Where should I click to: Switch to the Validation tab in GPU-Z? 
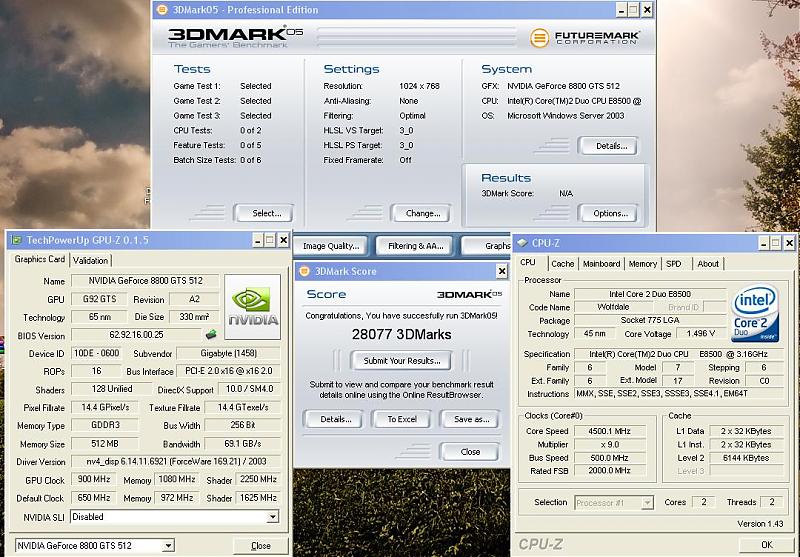[x=90, y=260]
